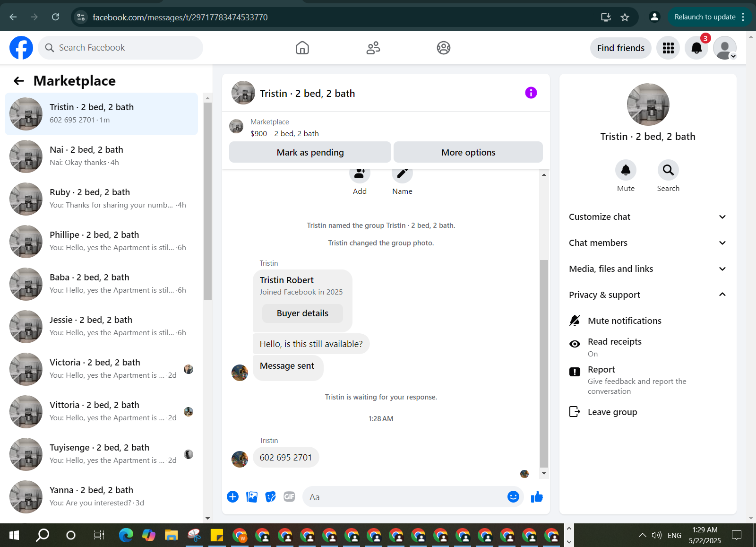Click the Search magnifier in the chat info panel
This screenshot has width=756, height=547.
click(x=668, y=170)
